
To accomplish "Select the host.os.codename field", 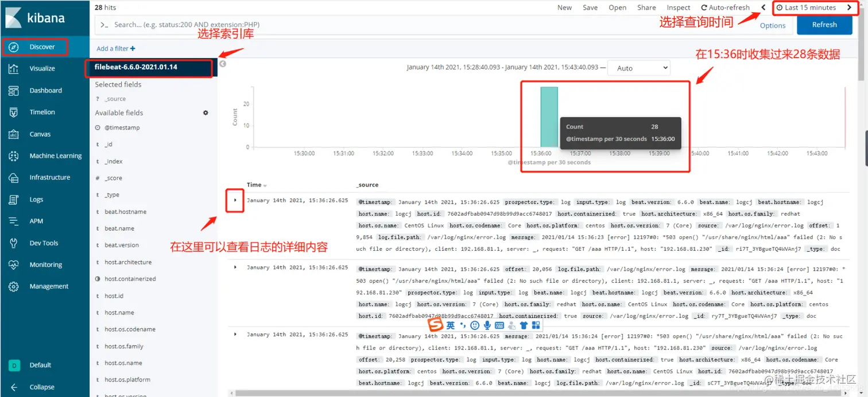I will point(130,329).
